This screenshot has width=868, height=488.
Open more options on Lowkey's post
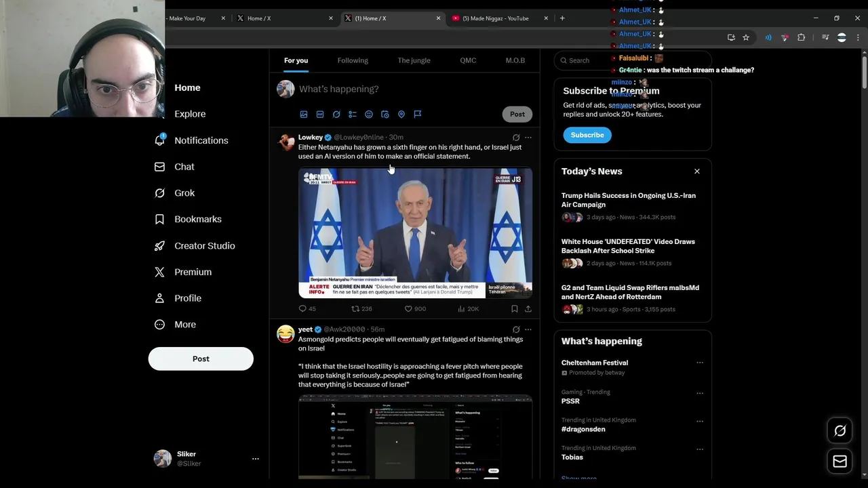click(528, 138)
